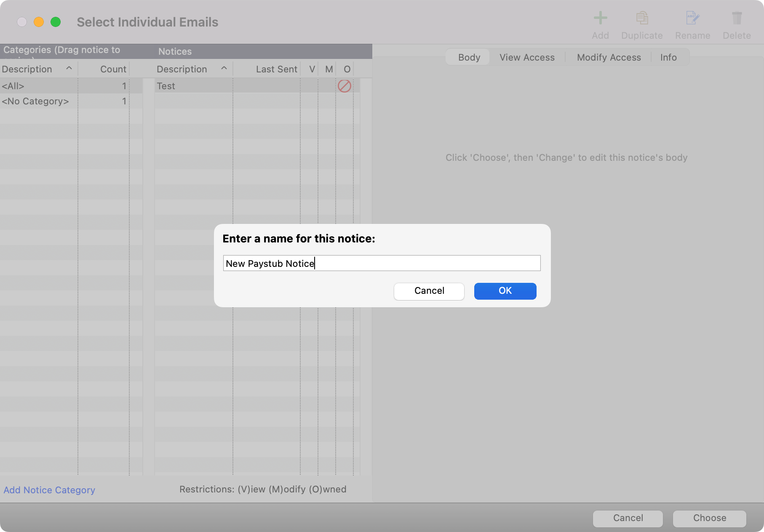Sort notices by Description column arrow
Screen dimensions: 764x532
(224, 68)
